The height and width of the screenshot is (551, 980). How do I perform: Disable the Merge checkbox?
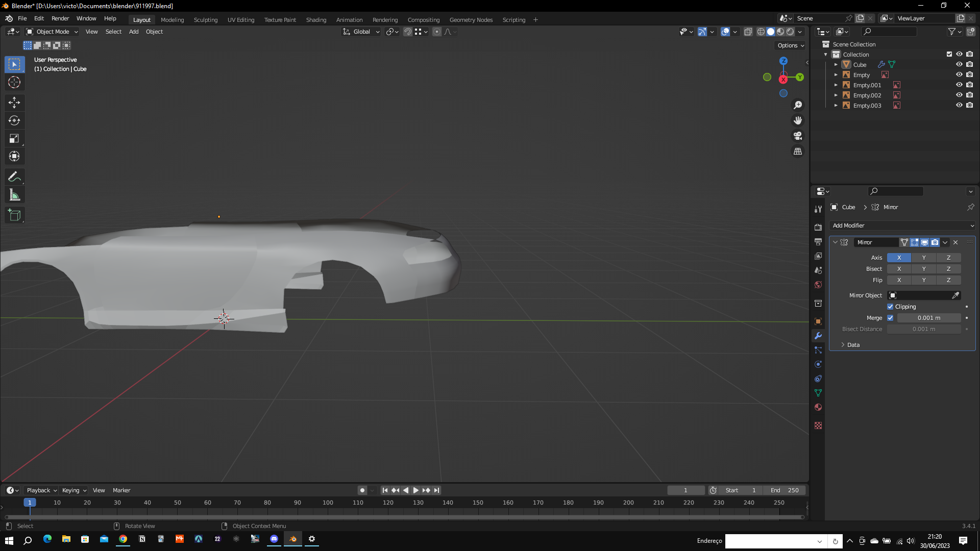tap(890, 318)
